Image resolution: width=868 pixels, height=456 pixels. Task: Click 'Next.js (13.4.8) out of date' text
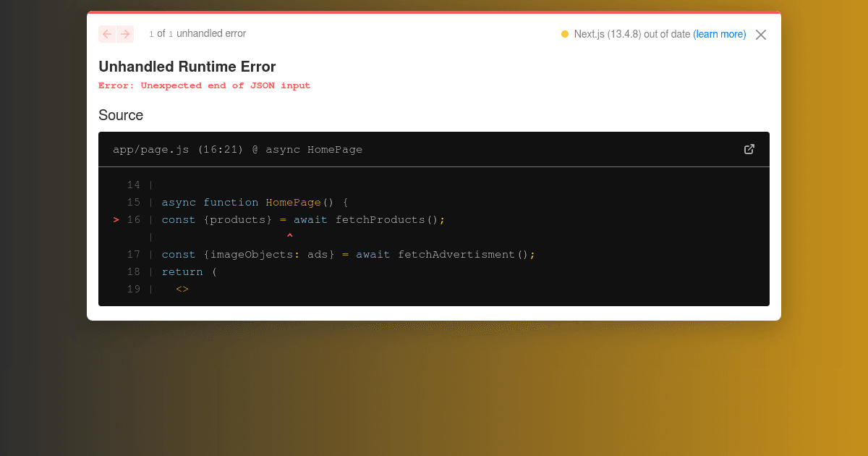632,34
